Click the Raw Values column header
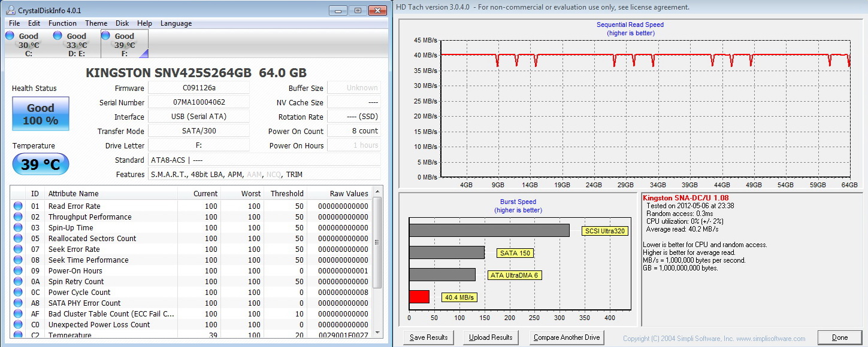Viewport: 868px width, 347px height. tap(340, 193)
